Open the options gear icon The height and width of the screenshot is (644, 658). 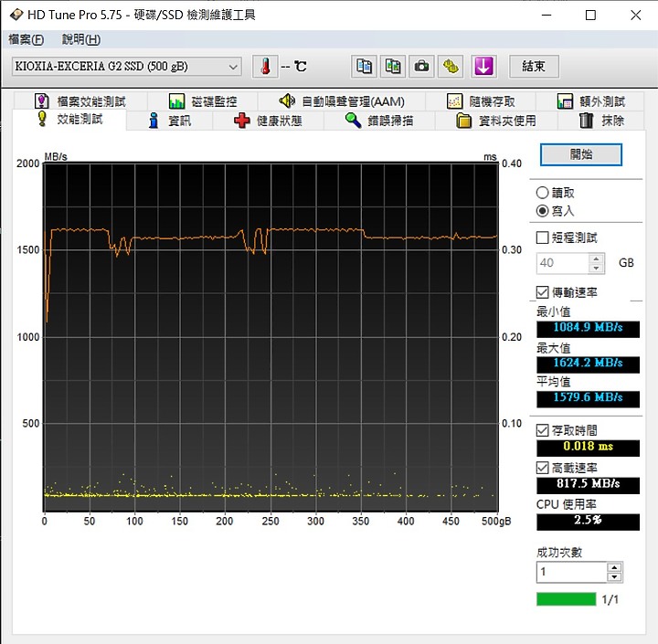point(451,67)
